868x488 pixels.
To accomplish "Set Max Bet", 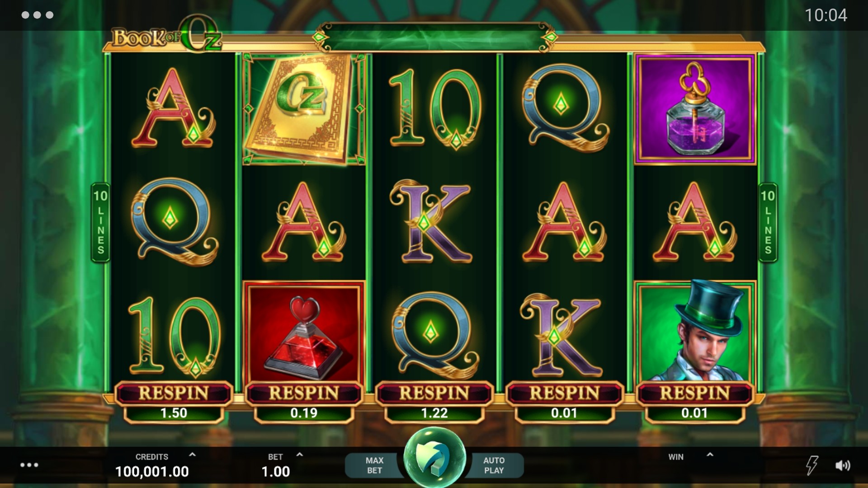I will (x=374, y=465).
